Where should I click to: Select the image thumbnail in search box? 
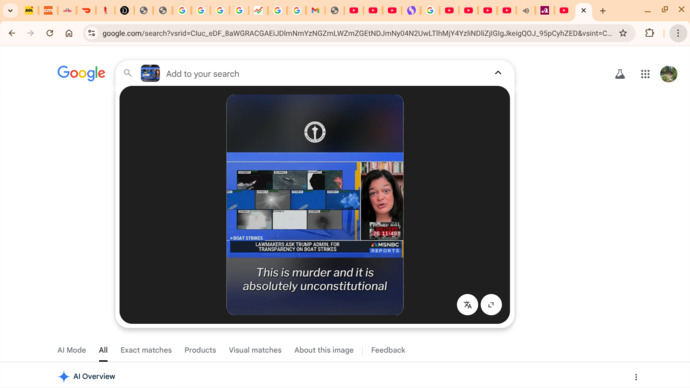click(x=150, y=73)
